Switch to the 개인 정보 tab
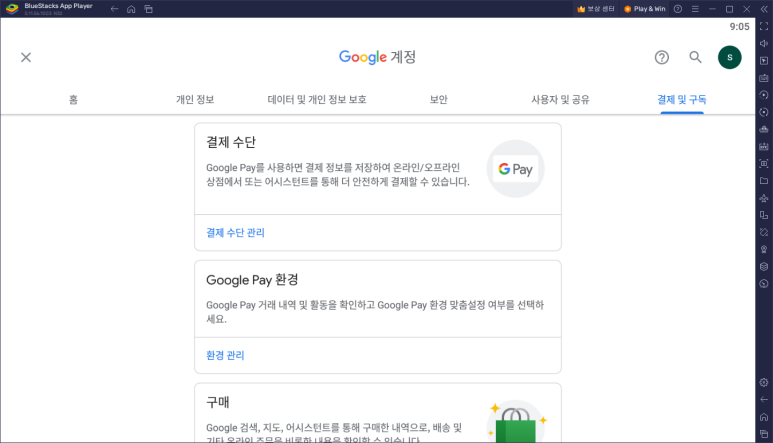 point(195,100)
